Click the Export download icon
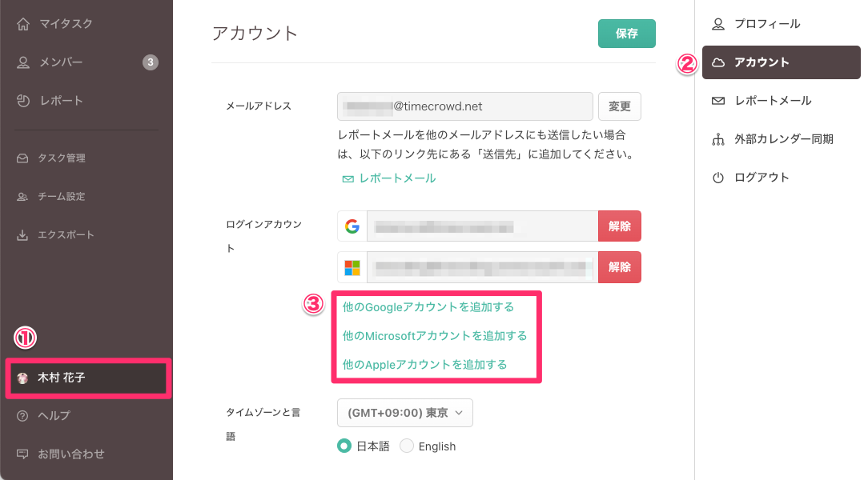Screen dimensions: 868x480 point(22,235)
